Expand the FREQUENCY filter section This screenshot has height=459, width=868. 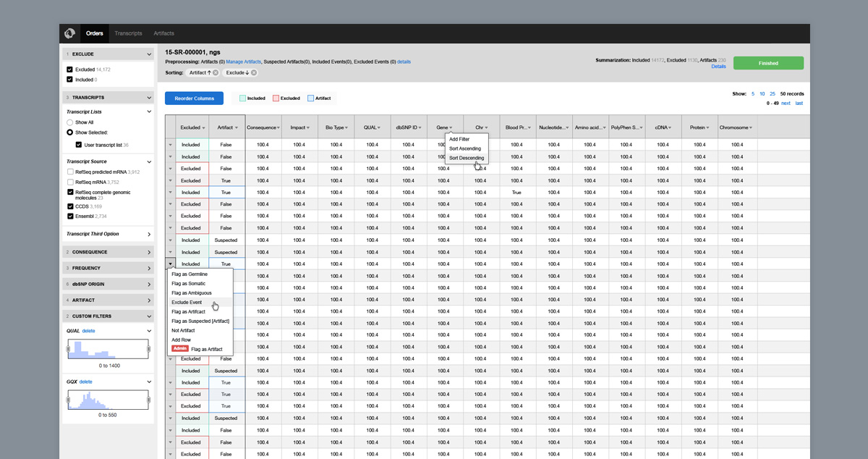pos(149,269)
